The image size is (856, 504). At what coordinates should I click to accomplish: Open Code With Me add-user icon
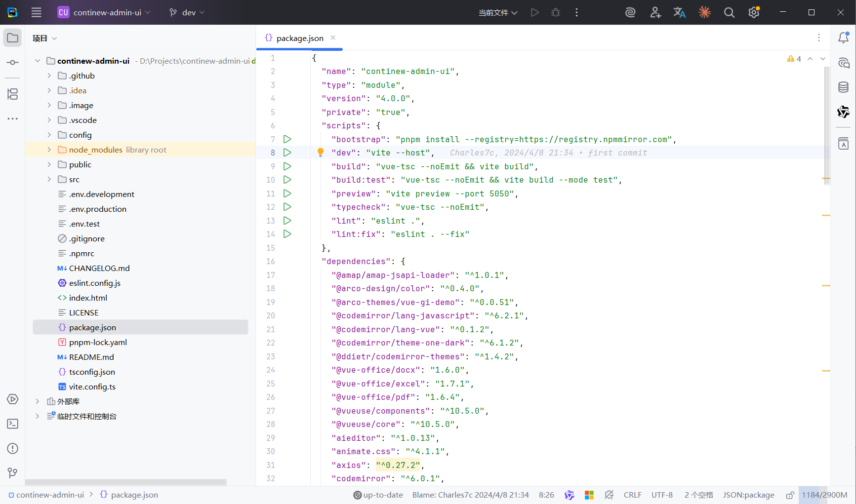655,12
